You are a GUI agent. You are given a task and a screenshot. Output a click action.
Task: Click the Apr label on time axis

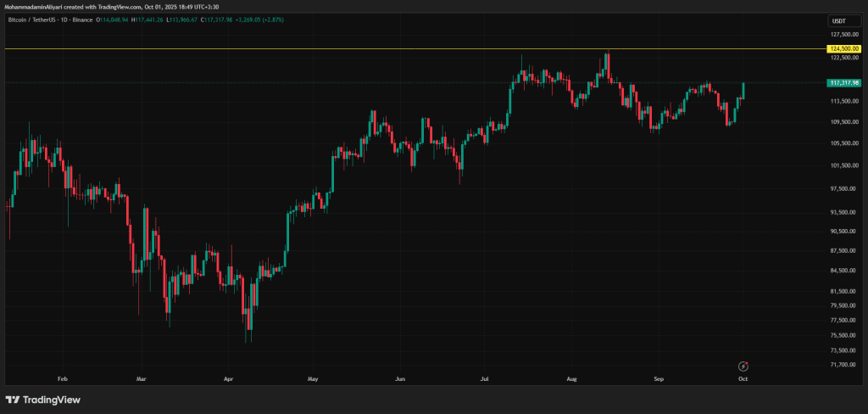(x=228, y=379)
